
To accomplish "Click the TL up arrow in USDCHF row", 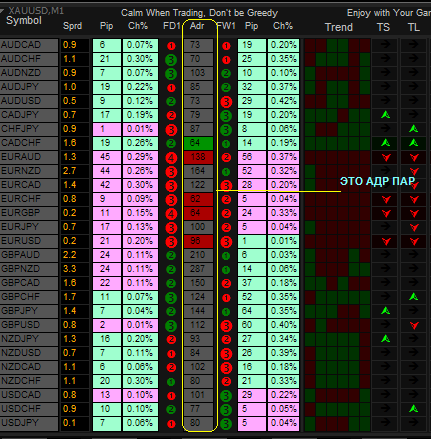I will (414, 408).
